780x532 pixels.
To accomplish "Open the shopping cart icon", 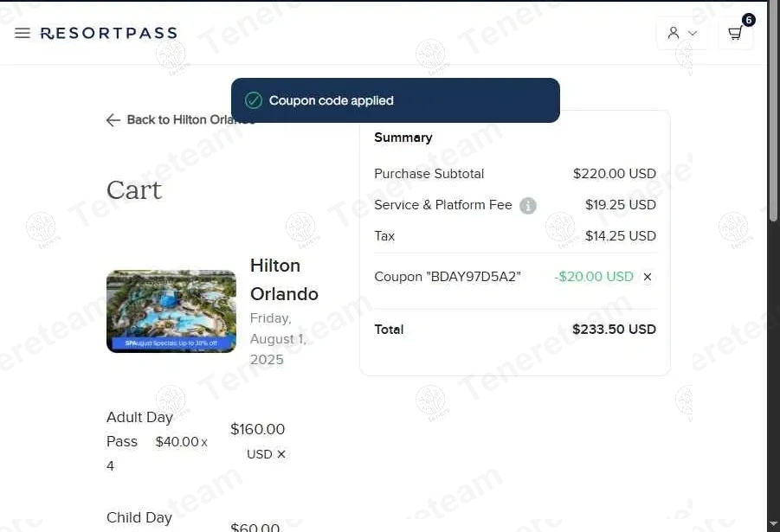I will coord(735,34).
